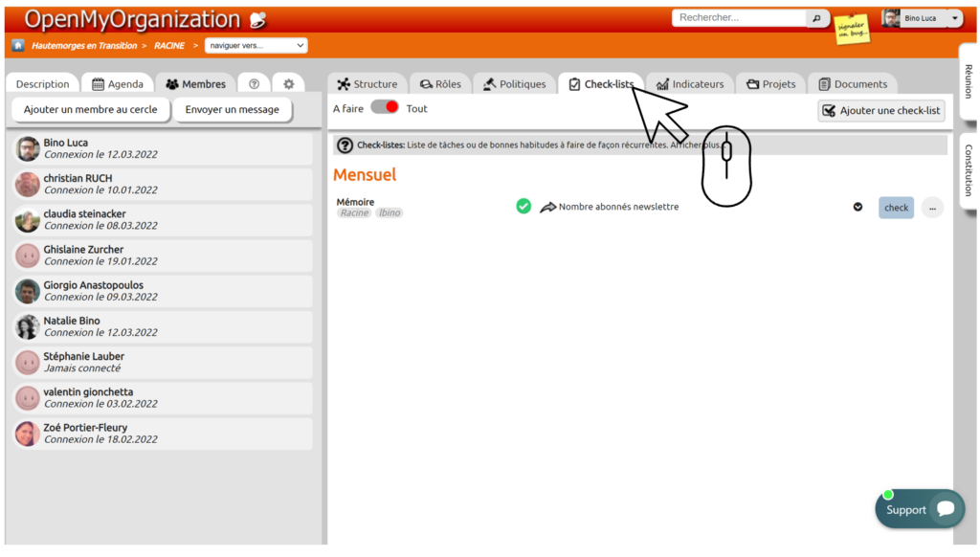
Task: Click the share arrow next to Nombre abonnés
Action: pos(548,207)
